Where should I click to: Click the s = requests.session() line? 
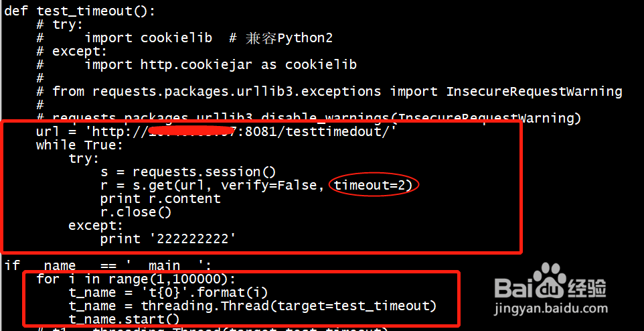coord(188,172)
